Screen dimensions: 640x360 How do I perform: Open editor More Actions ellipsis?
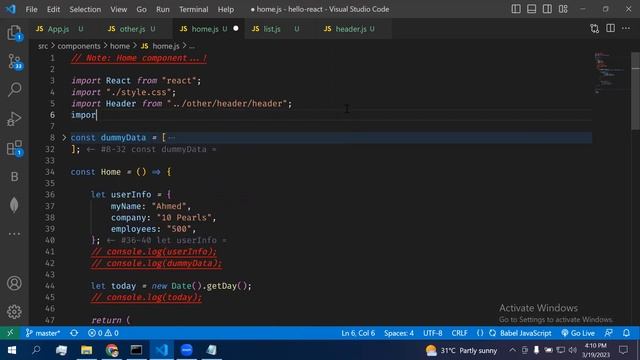tap(626, 28)
